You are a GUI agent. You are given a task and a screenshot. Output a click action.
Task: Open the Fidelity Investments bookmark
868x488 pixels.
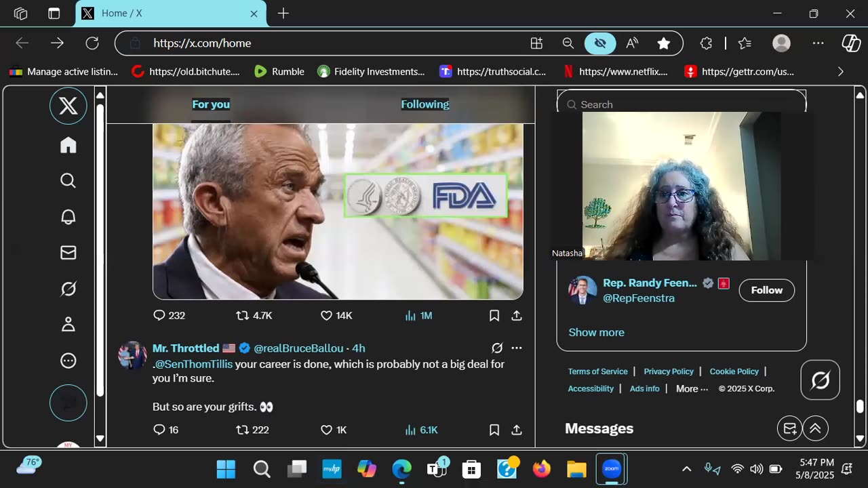click(371, 71)
